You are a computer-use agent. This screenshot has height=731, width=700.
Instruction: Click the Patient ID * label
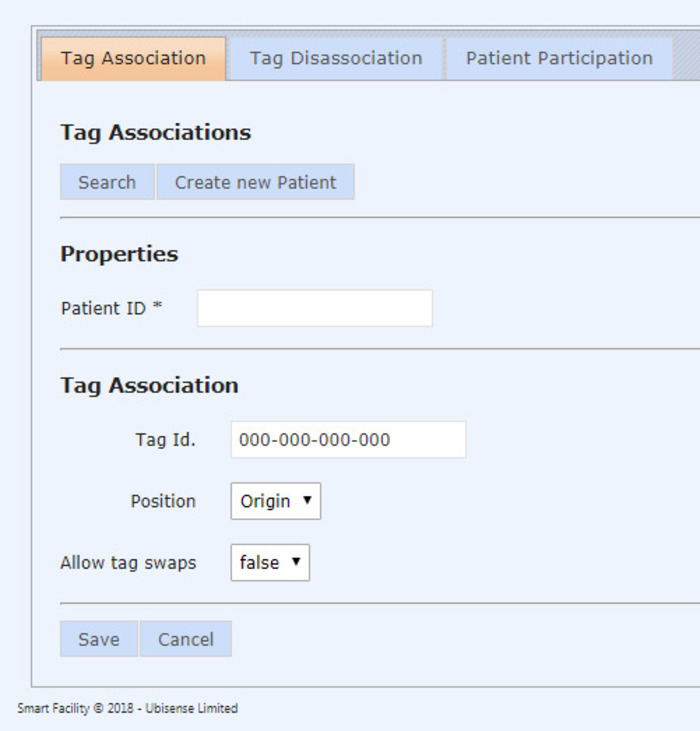click(111, 308)
